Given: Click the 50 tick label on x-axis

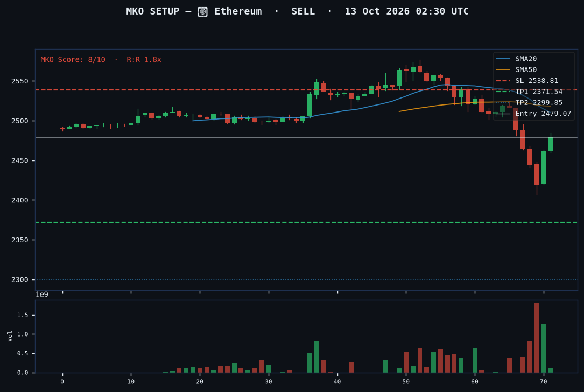Looking at the screenshot, I should 406,382.
